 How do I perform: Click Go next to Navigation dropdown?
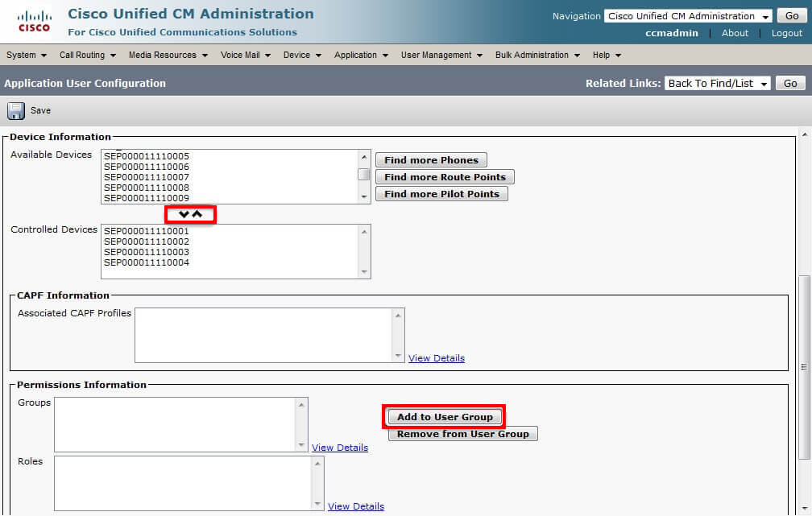[792, 16]
